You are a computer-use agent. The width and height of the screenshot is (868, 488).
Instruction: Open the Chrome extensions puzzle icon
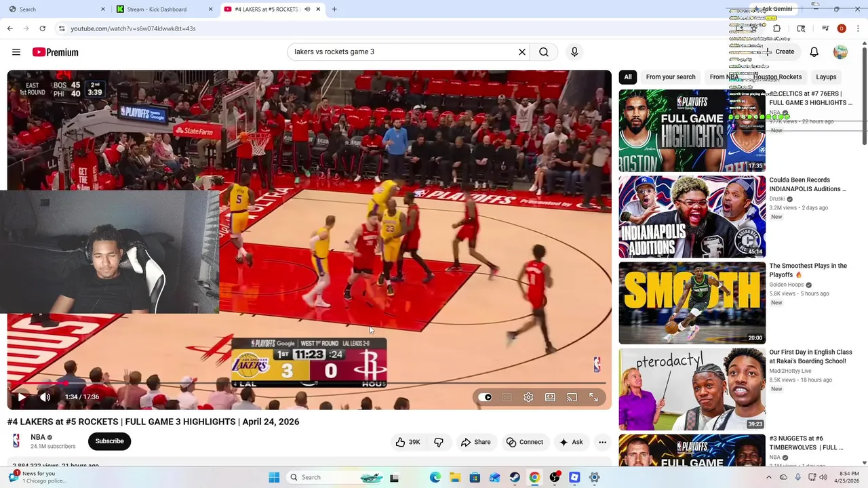[777, 28]
